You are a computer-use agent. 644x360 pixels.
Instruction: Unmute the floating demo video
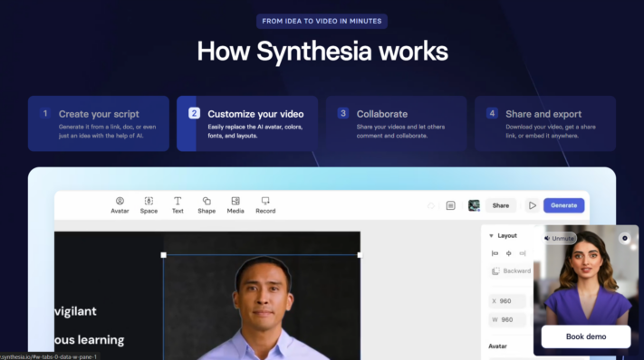pyautogui.click(x=560, y=238)
